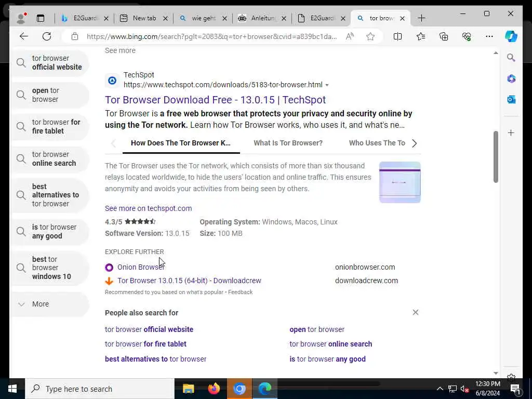Open the Favorites list icon
This screenshot has width=532, height=399.
click(421, 36)
